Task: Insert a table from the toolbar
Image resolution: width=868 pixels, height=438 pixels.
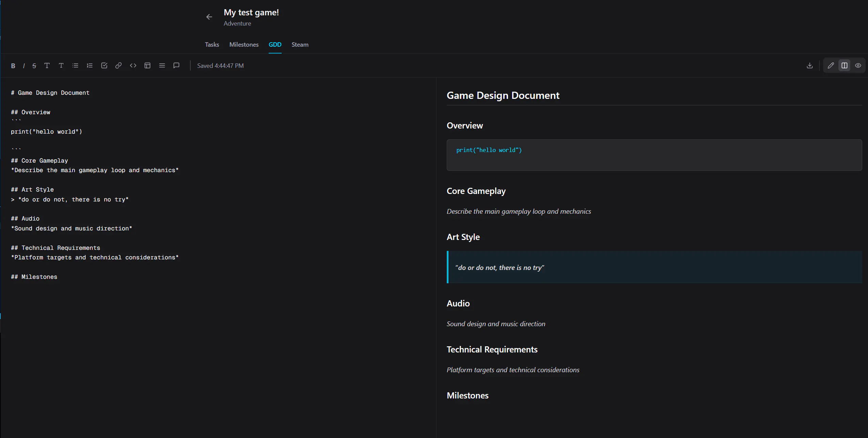Action: (x=147, y=65)
